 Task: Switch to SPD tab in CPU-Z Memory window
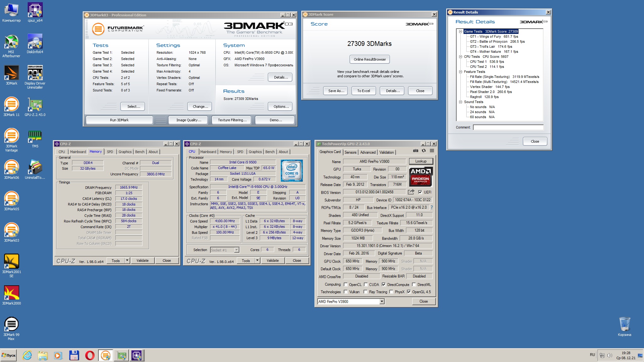pyautogui.click(x=110, y=152)
